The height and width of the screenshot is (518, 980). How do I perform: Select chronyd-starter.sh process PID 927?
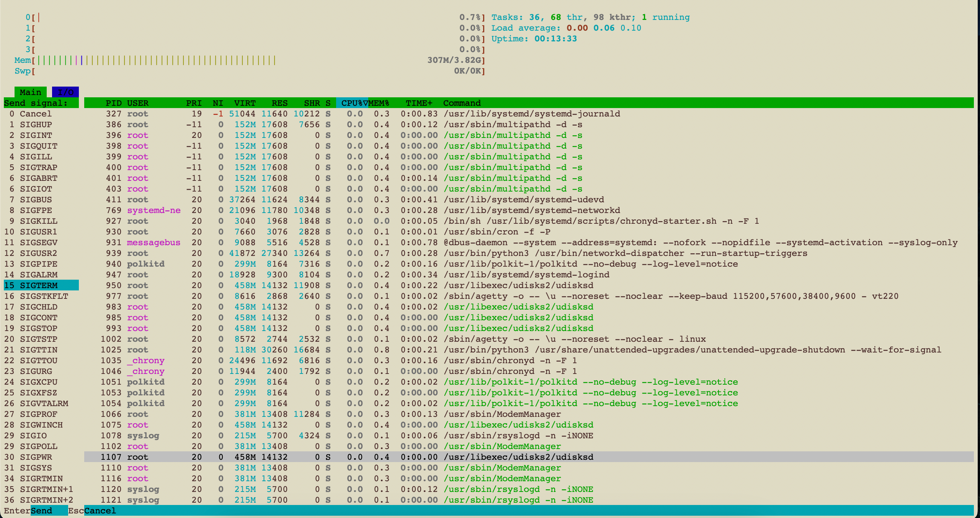pyautogui.click(x=529, y=221)
